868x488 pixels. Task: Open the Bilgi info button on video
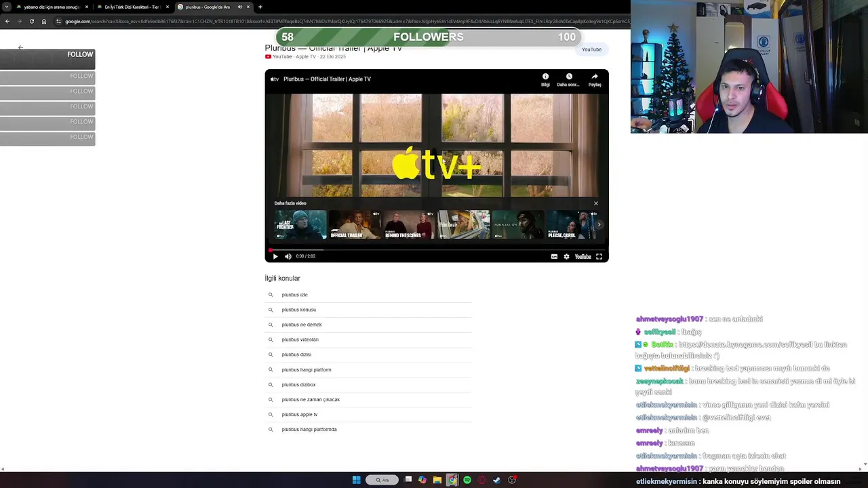[x=545, y=80]
